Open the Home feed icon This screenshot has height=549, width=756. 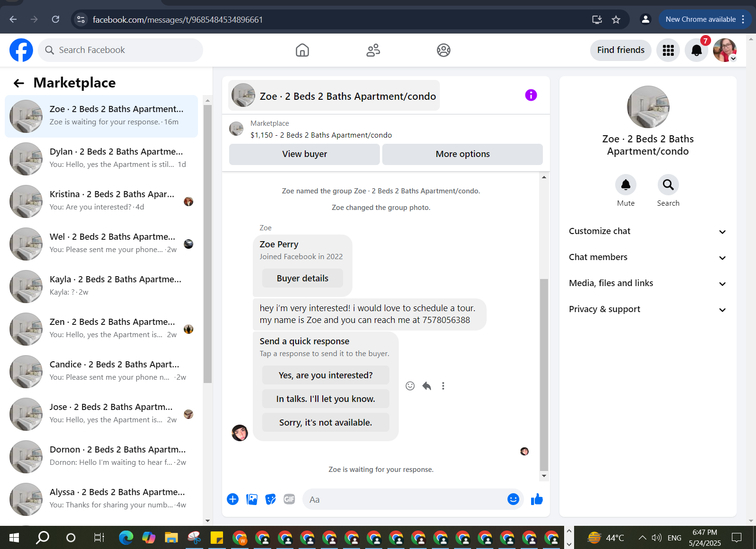click(x=302, y=50)
